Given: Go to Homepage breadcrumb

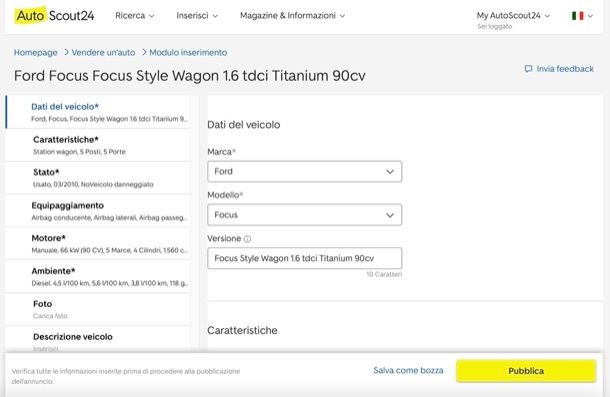Looking at the screenshot, I should (x=35, y=52).
